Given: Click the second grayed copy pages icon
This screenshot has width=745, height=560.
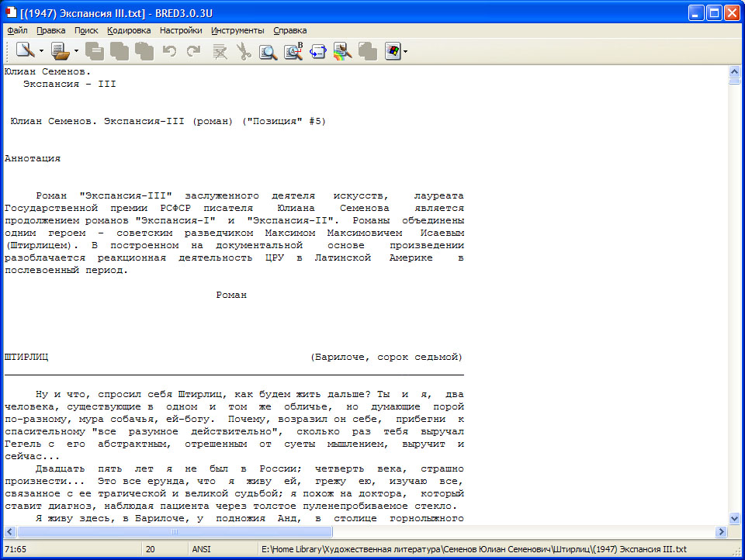Looking at the screenshot, I should click(x=120, y=51).
